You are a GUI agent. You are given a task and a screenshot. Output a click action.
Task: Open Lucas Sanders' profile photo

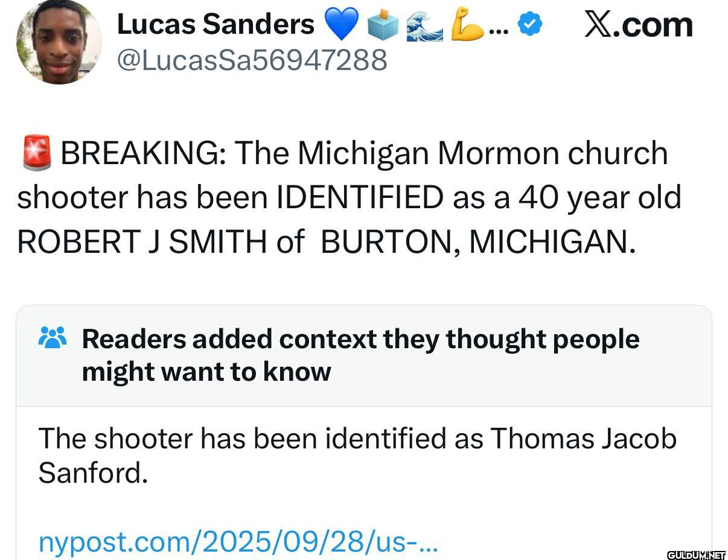click(x=59, y=42)
